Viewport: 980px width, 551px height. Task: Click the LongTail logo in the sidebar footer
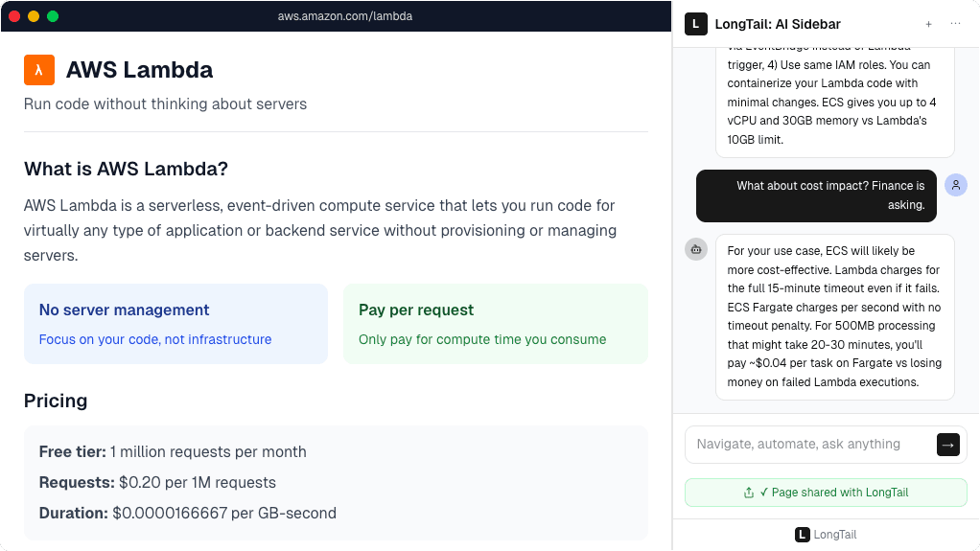pos(802,535)
